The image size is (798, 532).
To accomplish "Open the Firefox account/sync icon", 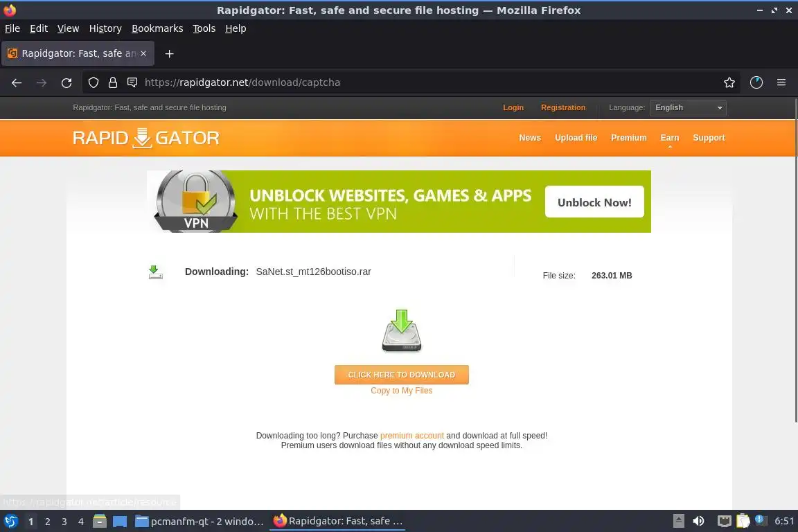I will tap(756, 82).
